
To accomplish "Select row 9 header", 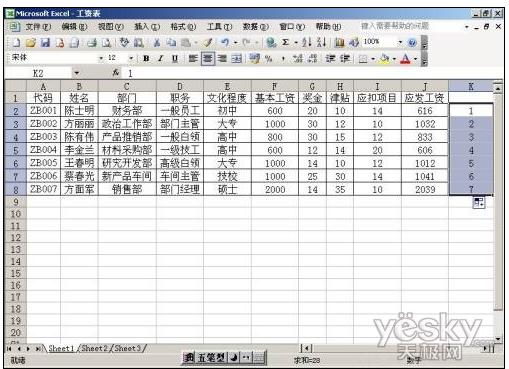I will 15,202.
